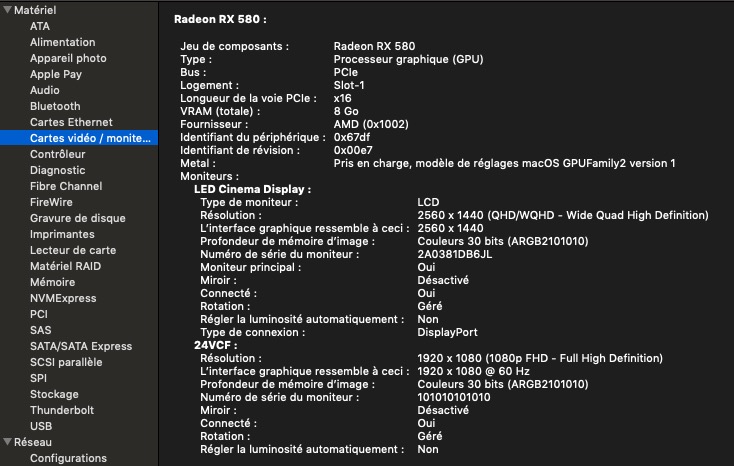Select Appareil photo in the sidebar
This screenshot has width=734, height=466.
tap(68, 58)
